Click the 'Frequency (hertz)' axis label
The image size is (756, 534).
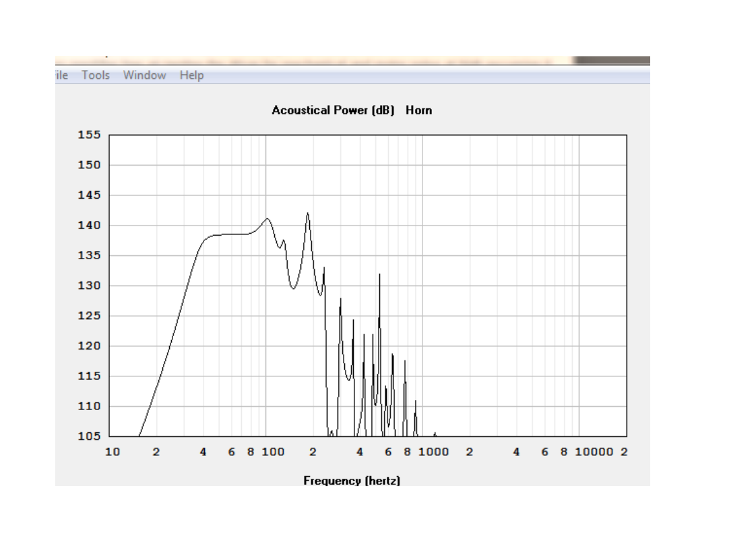[x=352, y=481]
